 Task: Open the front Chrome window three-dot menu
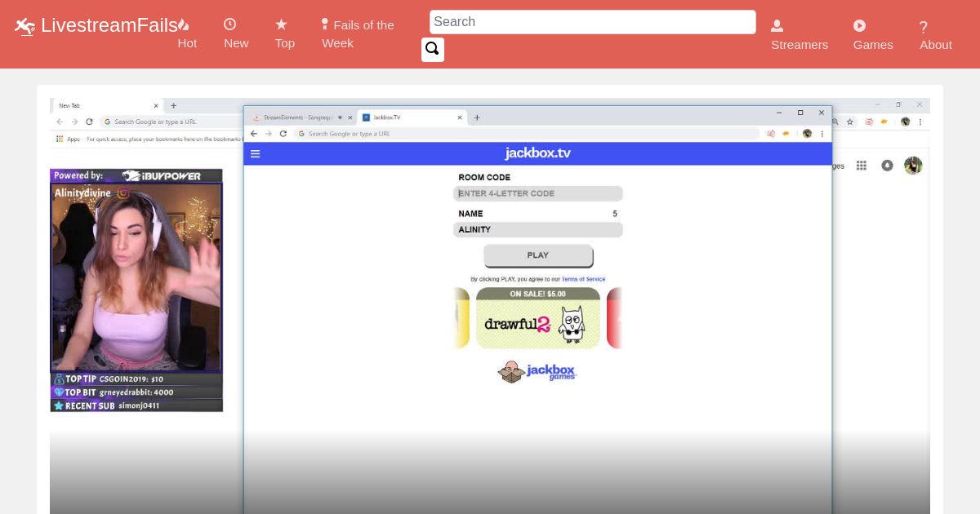click(822, 134)
